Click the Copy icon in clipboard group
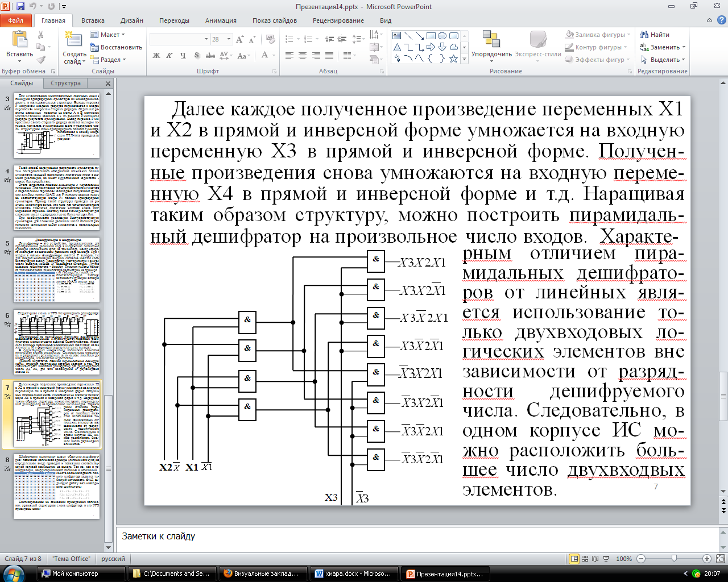The image size is (728, 582). point(41,47)
